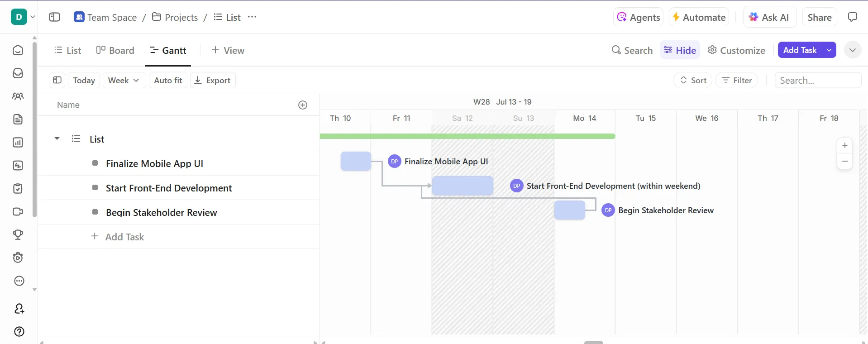Open the Filter options

coord(737,80)
